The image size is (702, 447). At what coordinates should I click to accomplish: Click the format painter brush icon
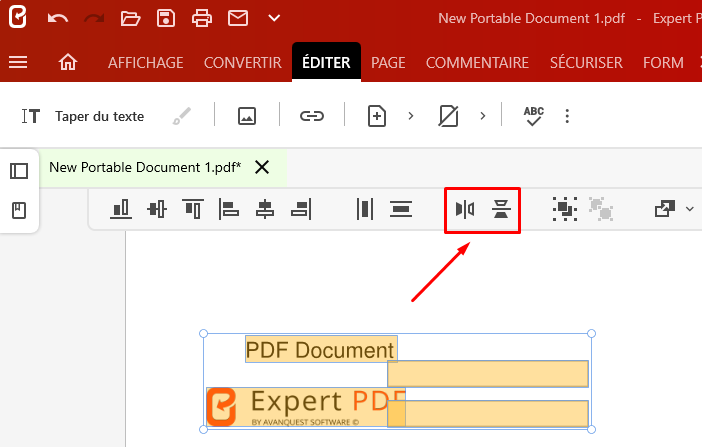182,116
